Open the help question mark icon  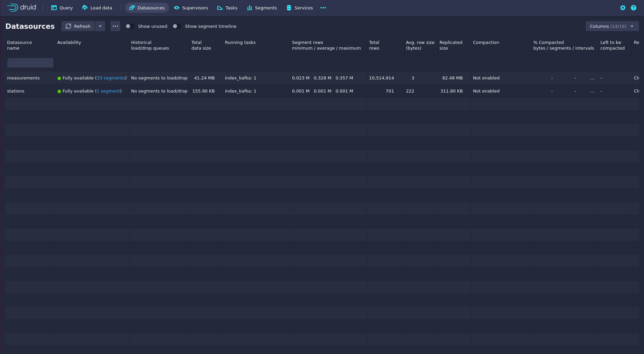click(x=633, y=8)
